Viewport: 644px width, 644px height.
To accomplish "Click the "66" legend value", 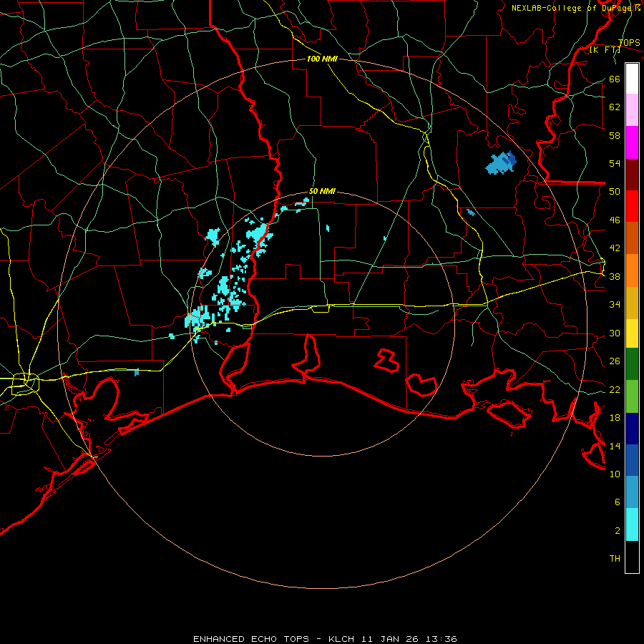I will coord(615,79).
